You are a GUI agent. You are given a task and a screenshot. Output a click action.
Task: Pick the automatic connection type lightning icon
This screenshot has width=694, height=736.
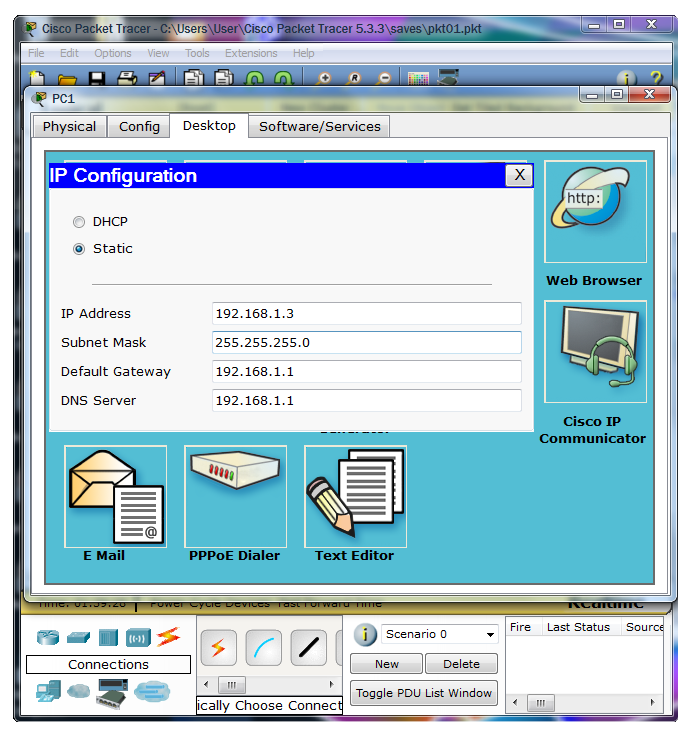click(x=218, y=648)
